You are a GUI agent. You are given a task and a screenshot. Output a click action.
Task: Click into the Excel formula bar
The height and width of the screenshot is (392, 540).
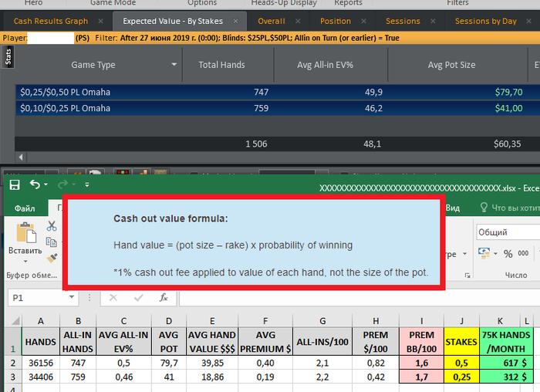[359, 298]
